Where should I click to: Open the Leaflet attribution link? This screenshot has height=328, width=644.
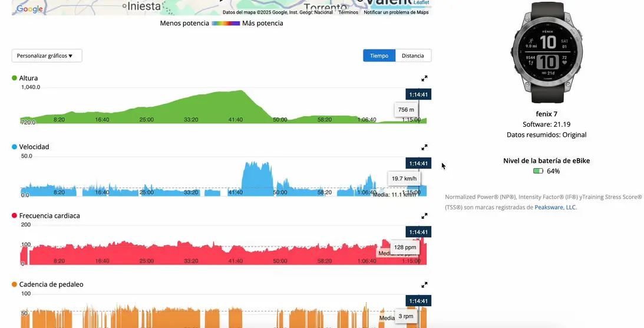421,2
